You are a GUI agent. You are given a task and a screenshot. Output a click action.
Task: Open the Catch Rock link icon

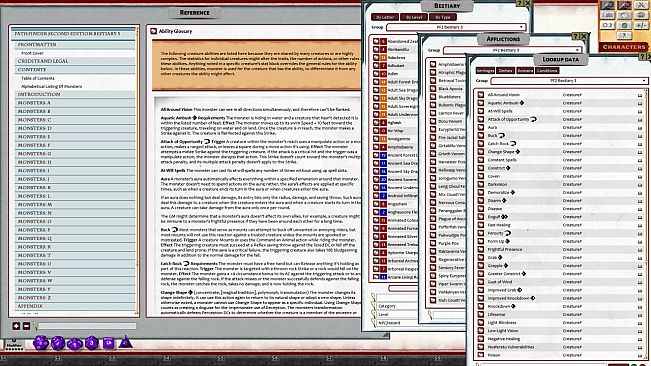[481, 144]
